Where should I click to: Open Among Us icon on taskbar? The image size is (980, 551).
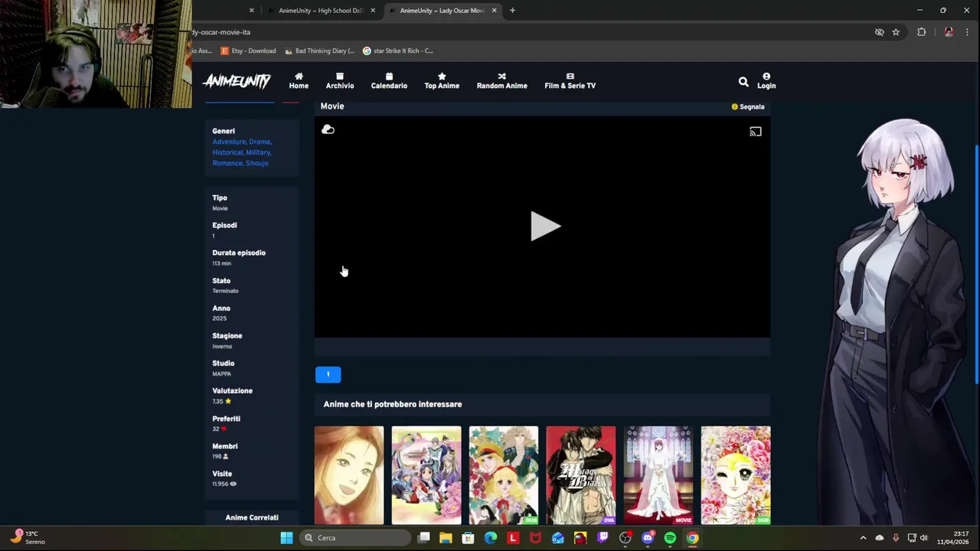click(580, 538)
